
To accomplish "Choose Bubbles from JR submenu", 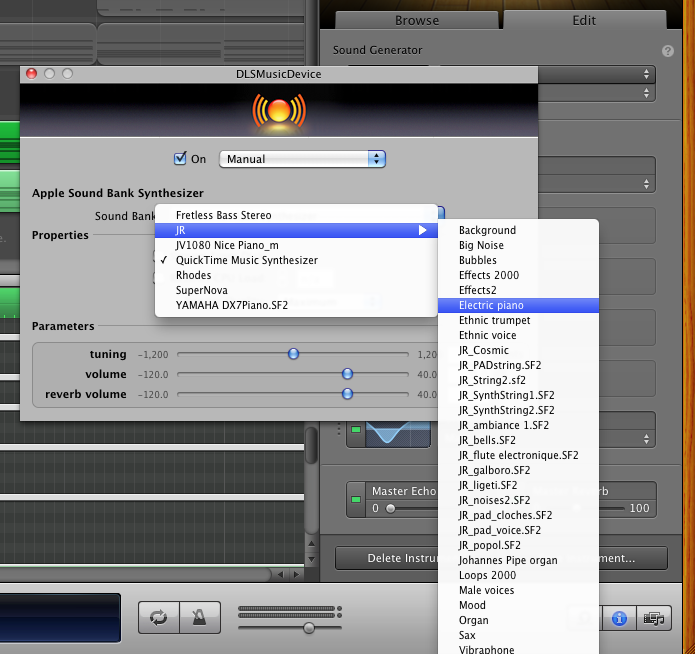I will pyautogui.click(x=518, y=260).
